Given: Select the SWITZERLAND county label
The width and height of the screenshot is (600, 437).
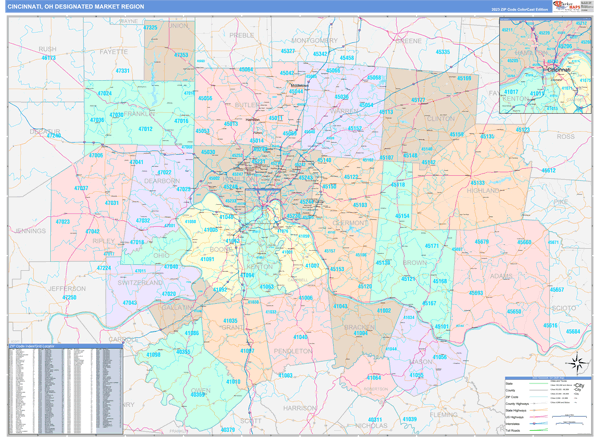Looking at the screenshot, I should coord(140,282).
